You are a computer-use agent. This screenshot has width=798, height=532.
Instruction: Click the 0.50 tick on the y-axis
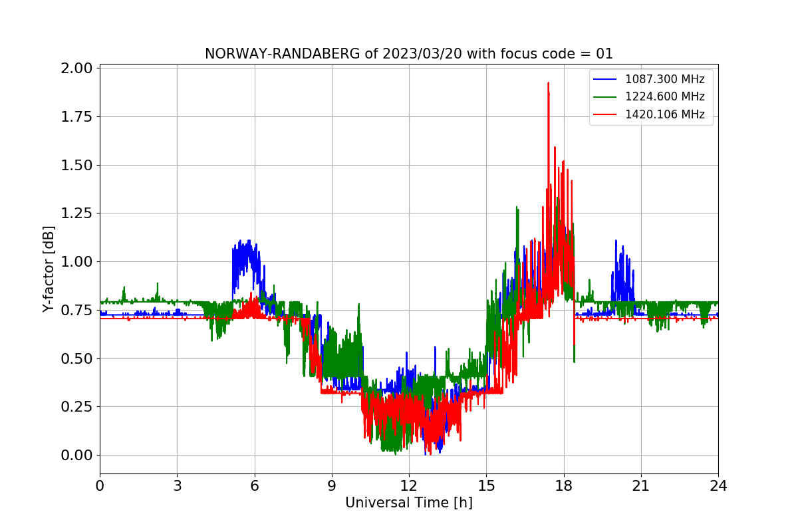(x=78, y=358)
